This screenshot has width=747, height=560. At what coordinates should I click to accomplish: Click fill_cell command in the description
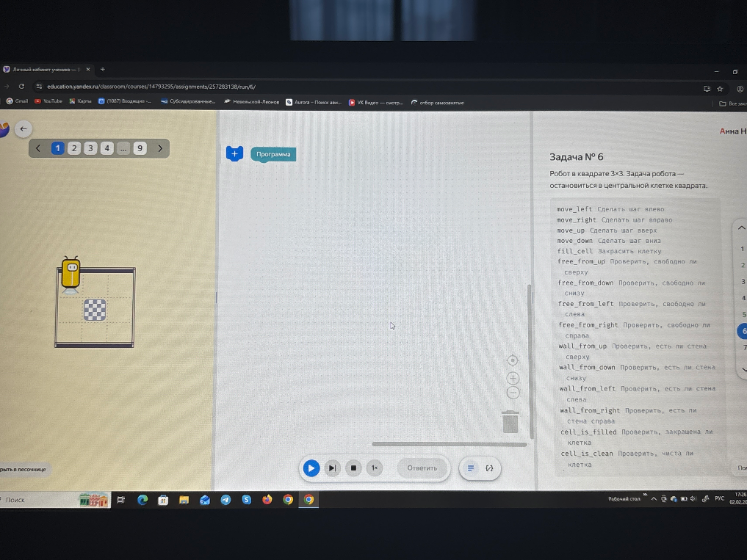[x=575, y=251]
